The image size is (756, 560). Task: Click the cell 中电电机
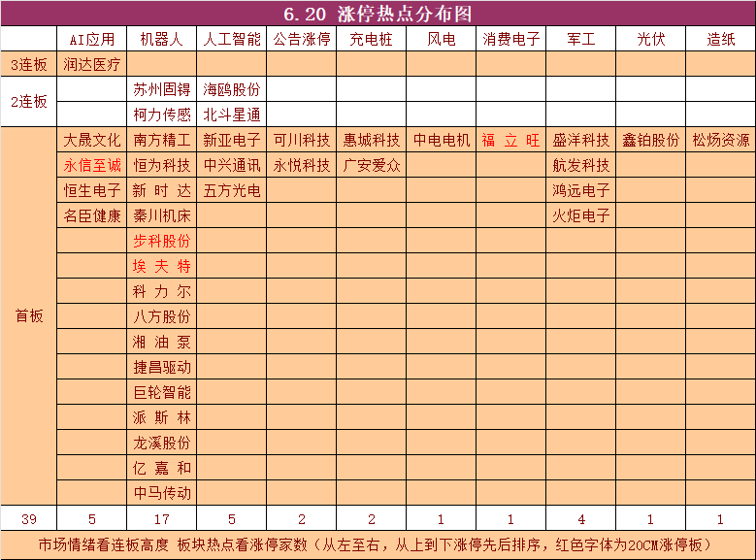coord(442,141)
